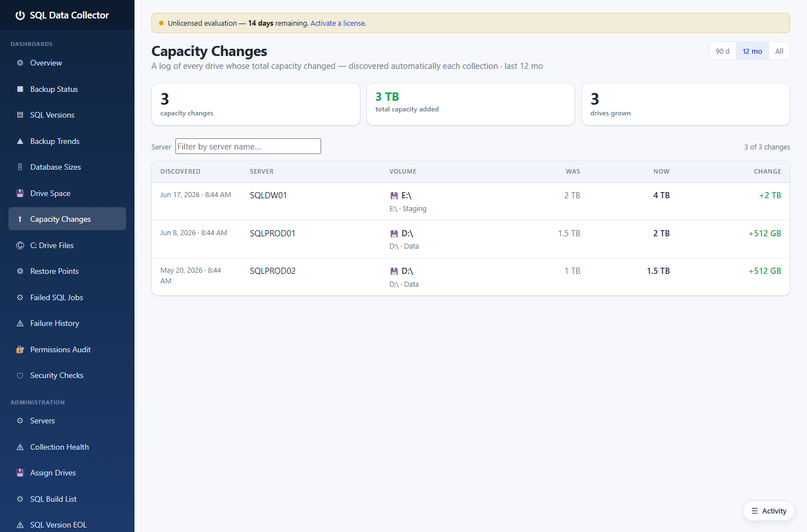Select the 12 mo time range
The width and height of the screenshot is (807, 532).
point(752,51)
